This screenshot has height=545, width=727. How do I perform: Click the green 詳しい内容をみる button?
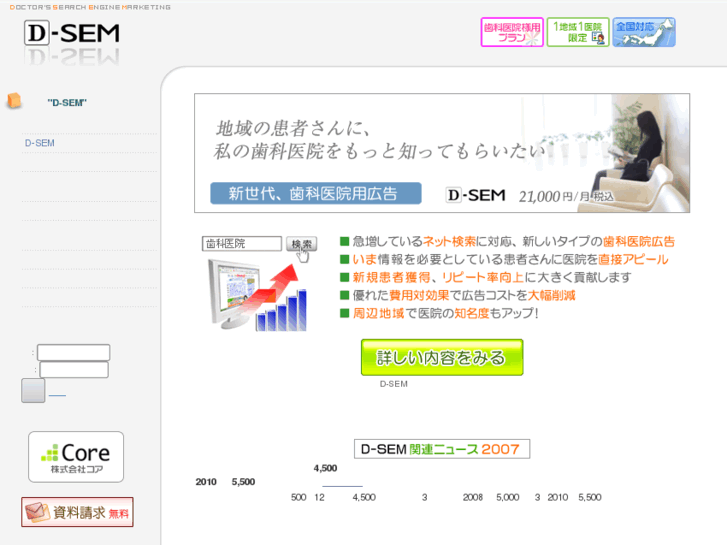442,357
